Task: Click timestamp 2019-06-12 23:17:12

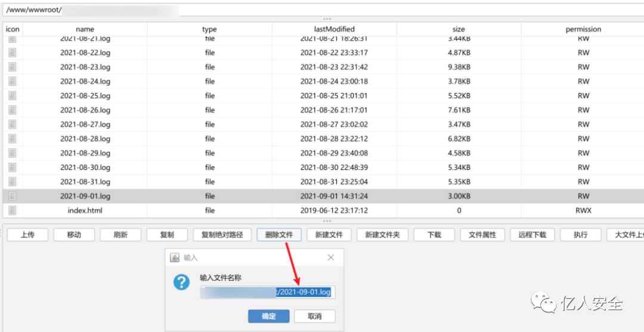Action: coord(334,210)
